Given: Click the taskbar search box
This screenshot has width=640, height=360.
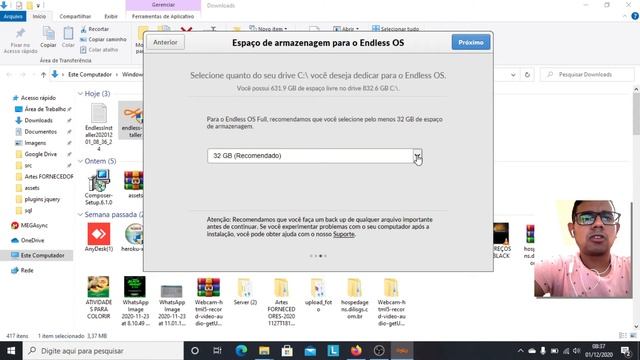Looking at the screenshot, I should point(104,351).
